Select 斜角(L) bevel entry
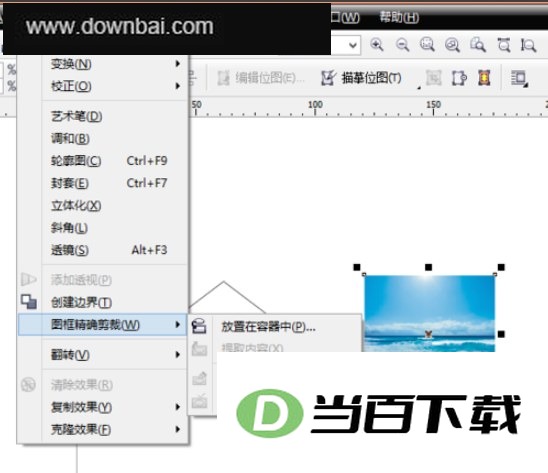The height and width of the screenshot is (473, 548). point(115,228)
